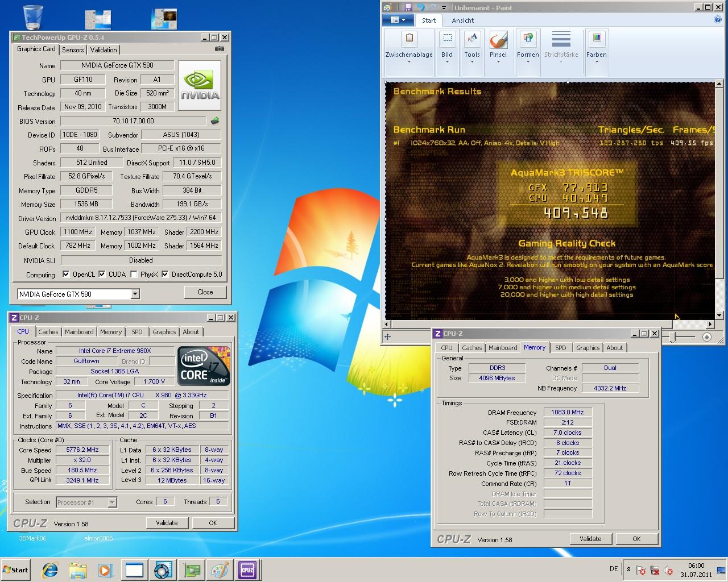The height and width of the screenshot is (582, 728).
Task: Toggle the DirectCompute 5.0 checkbox
Action: tap(165, 275)
